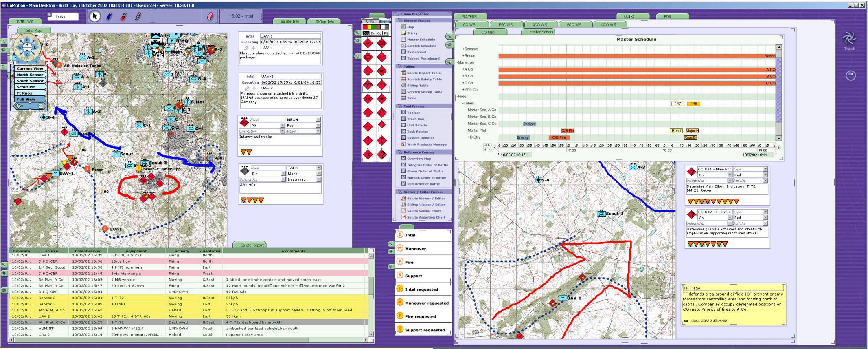Jump to North Sensor view

tap(30, 75)
